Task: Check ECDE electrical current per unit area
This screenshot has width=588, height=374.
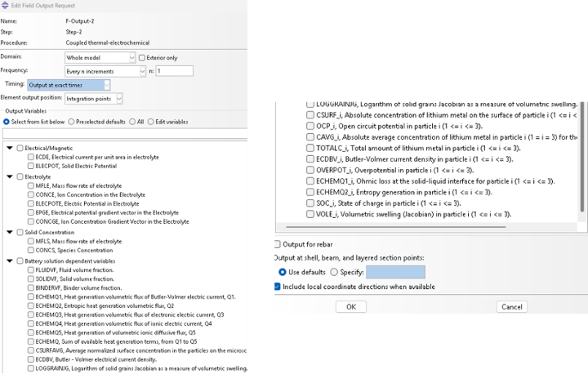Action: 31,157
